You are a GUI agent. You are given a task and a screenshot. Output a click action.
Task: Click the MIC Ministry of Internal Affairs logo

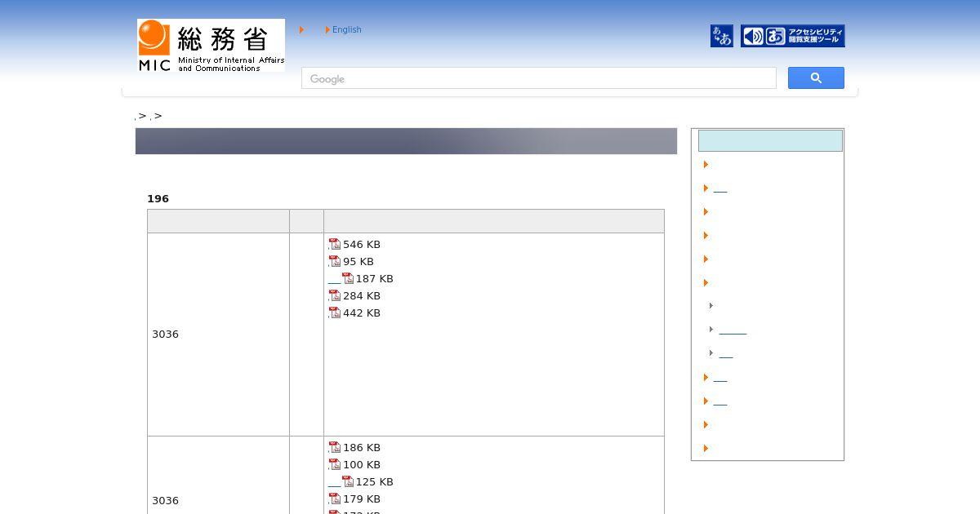211,46
